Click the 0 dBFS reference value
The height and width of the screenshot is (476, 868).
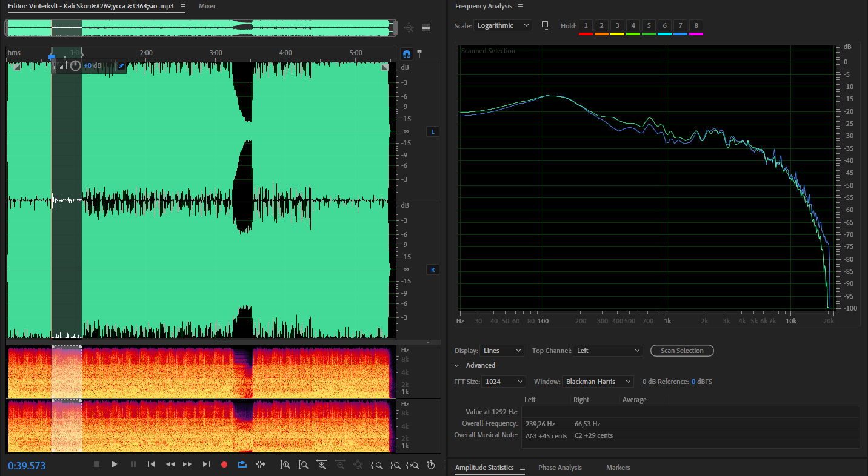pos(702,382)
